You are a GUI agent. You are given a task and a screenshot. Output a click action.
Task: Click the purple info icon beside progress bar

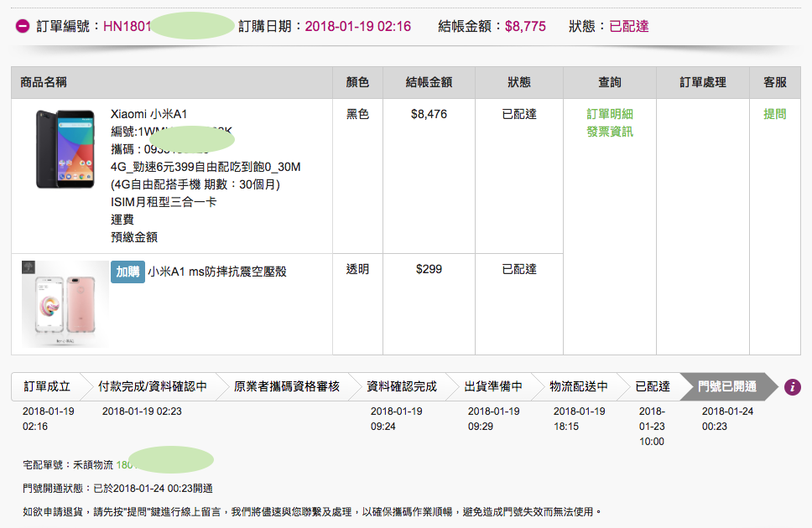792,386
